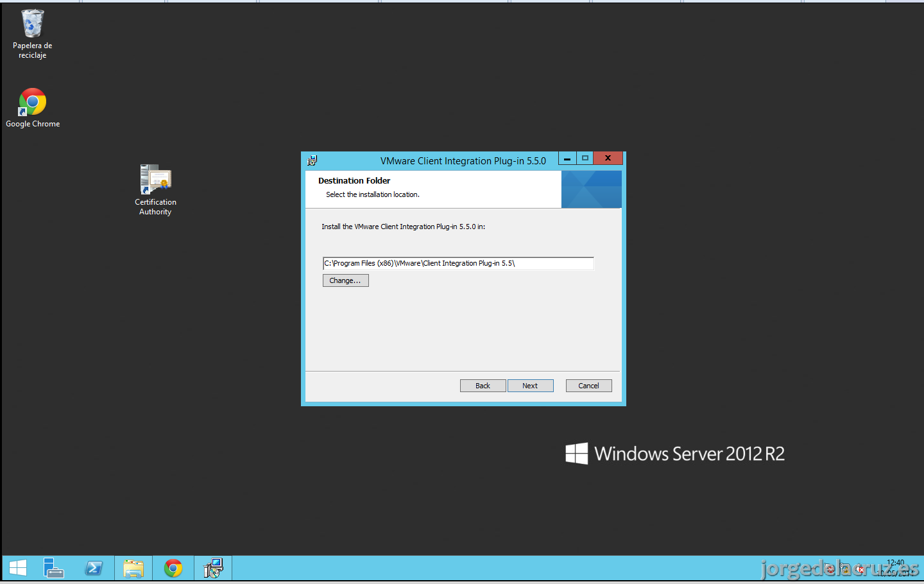924x584 pixels.
Task: Open File Explorer from the taskbar
Action: [x=133, y=568]
